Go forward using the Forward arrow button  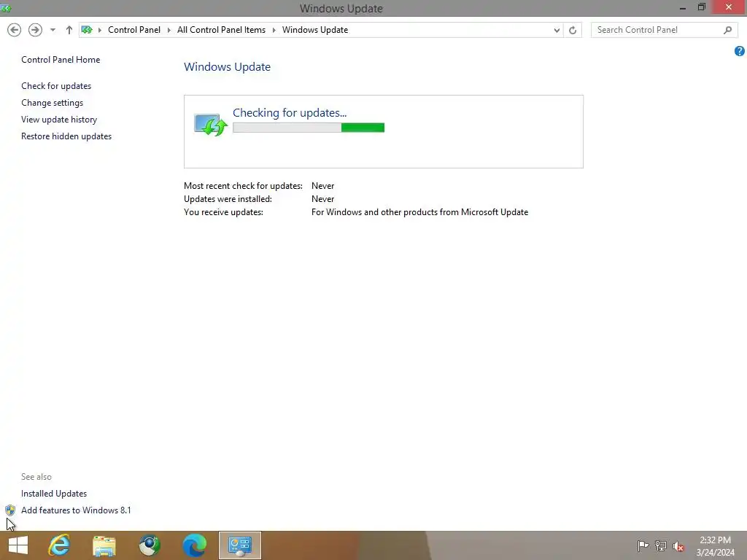35,30
